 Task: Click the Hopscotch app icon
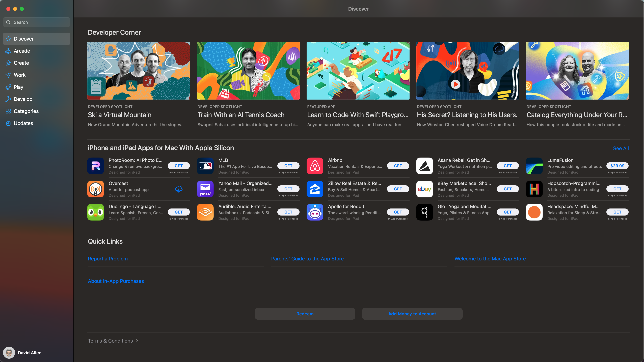click(x=534, y=189)
